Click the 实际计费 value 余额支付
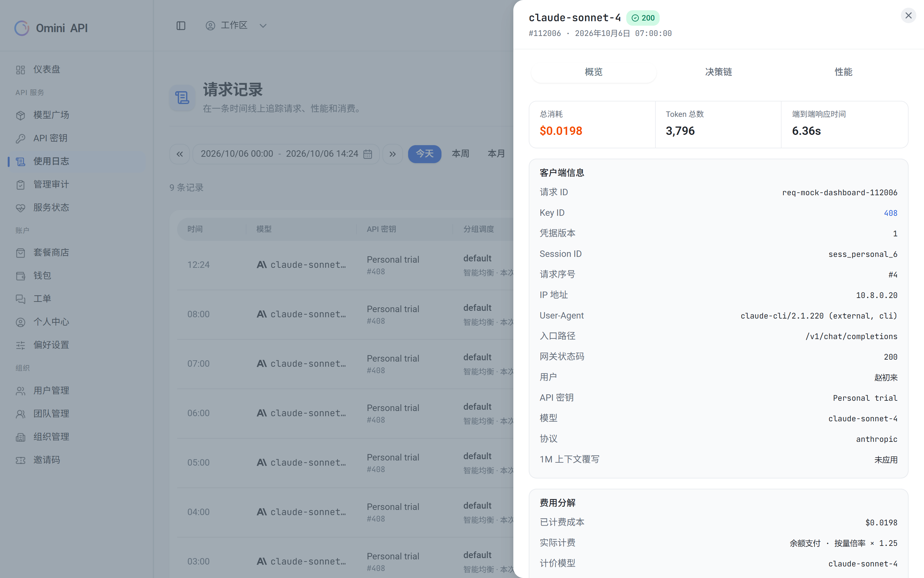 click(x=843, y=543)
